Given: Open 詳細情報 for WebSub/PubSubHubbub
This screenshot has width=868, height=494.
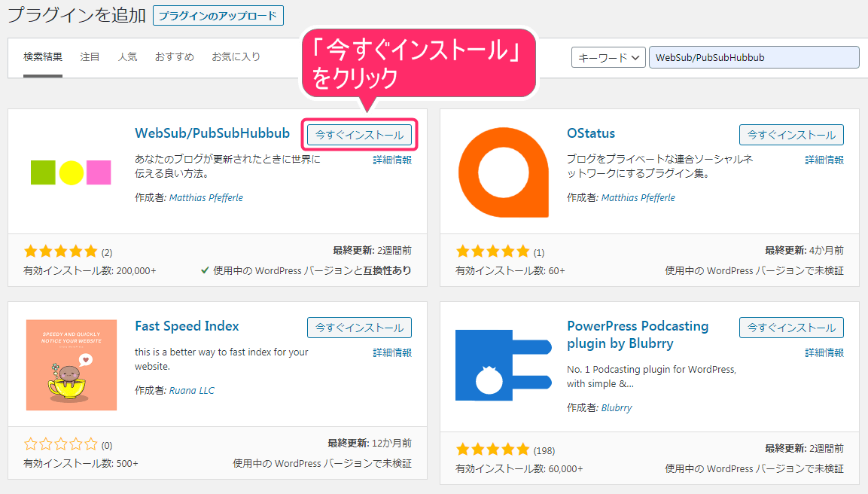Looking at the screenshot, I should (x=392, y=160).
